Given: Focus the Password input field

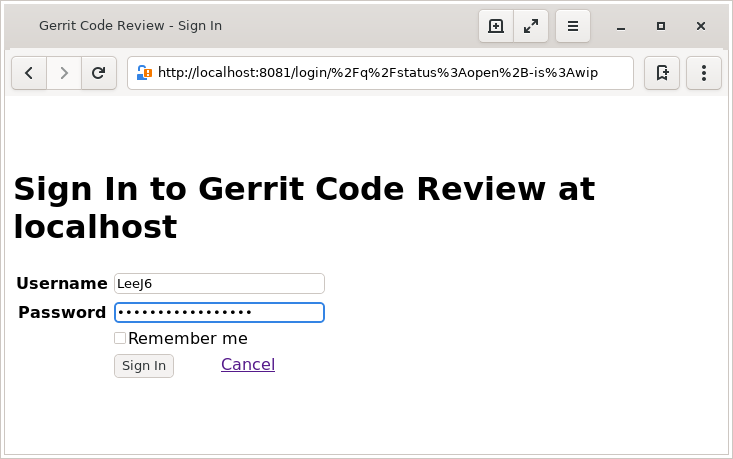Looking at the screenshot, I should point(219,312).
